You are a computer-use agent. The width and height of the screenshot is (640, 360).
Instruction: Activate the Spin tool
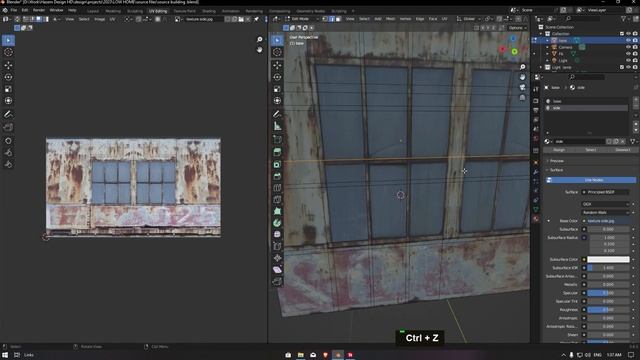(277, 223)
